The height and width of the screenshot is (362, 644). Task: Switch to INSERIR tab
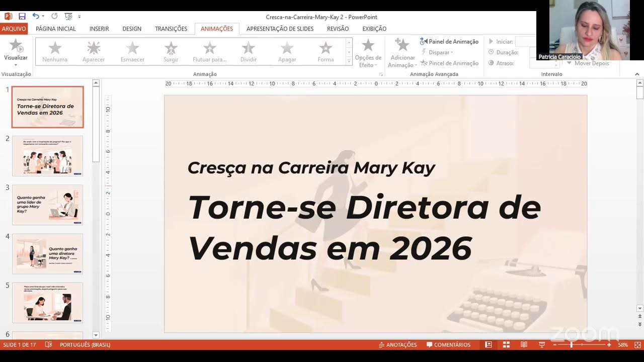pos(99,29)
